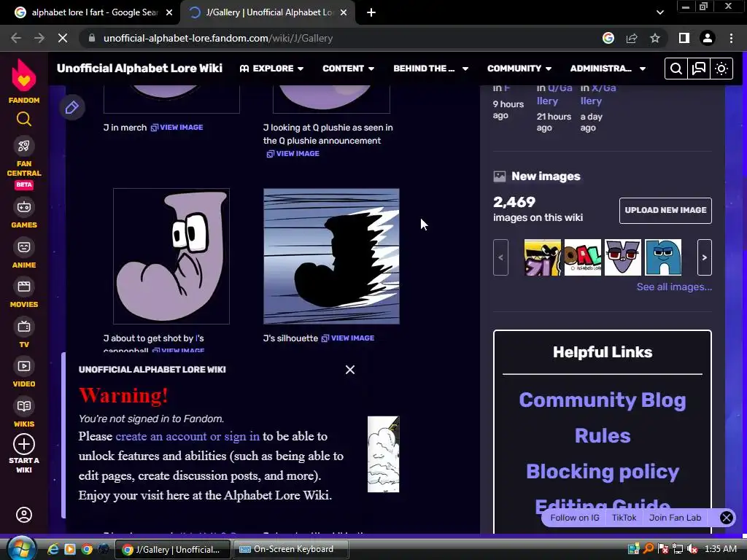Viewport: 747px width, 560px height.
Task: Open J about to get shot thumbnail
Action: point(171,256)
